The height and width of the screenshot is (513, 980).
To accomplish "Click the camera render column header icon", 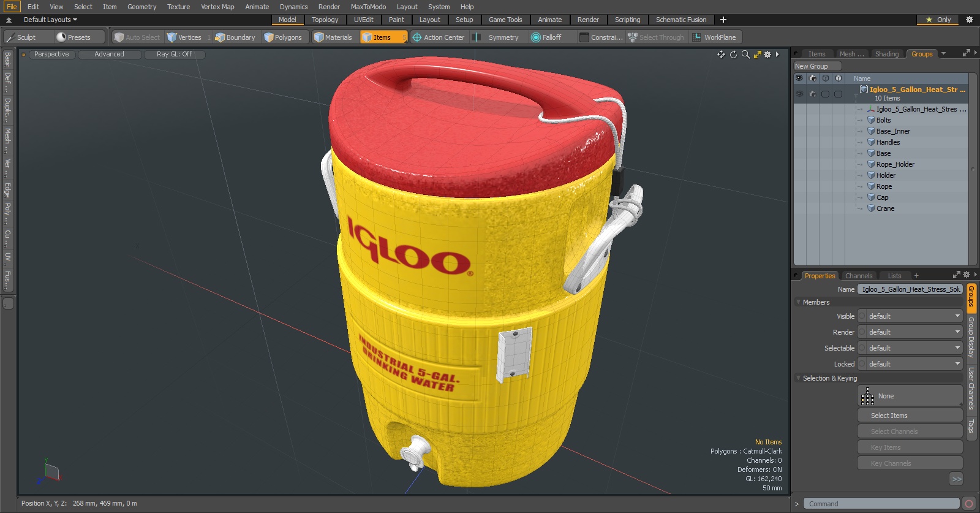I will click(812, 78).
